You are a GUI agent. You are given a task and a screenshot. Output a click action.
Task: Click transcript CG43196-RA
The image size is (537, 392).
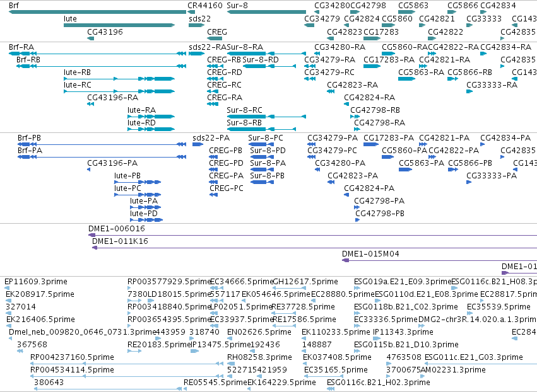(90, 104)
